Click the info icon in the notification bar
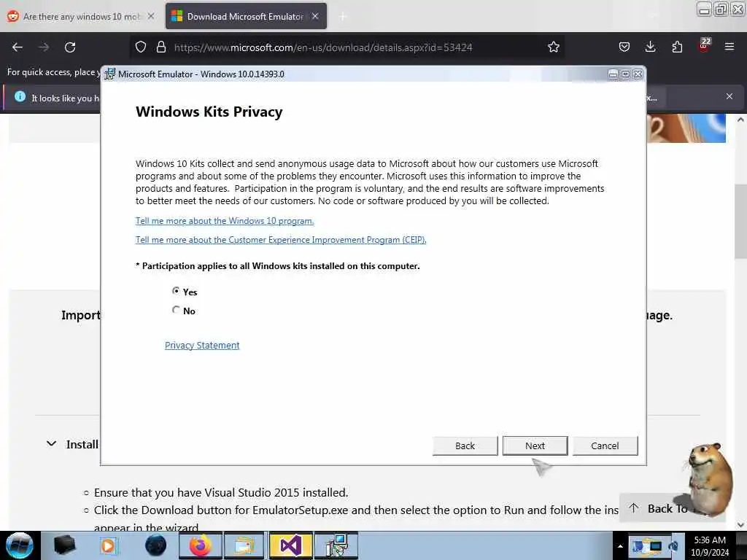747x560 pixels. click(x=20, y=97)
